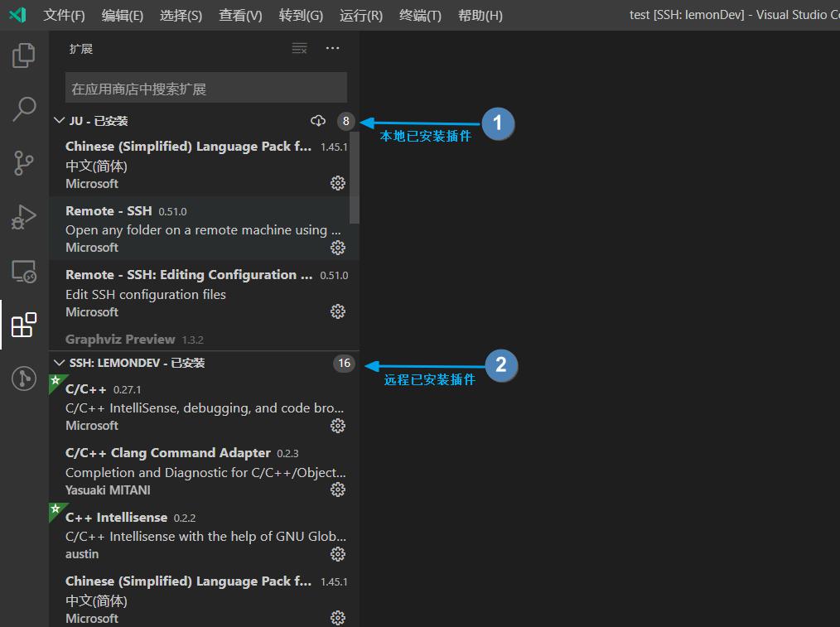
Task: Select the Extensions view icon
Action: [x=23, y=325]
